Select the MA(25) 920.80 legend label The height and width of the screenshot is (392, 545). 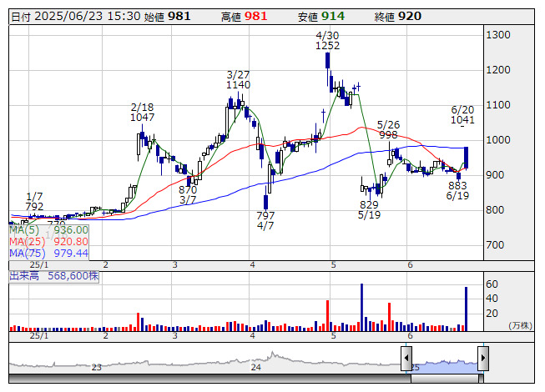pyautogui.click(x=48, y=242)
